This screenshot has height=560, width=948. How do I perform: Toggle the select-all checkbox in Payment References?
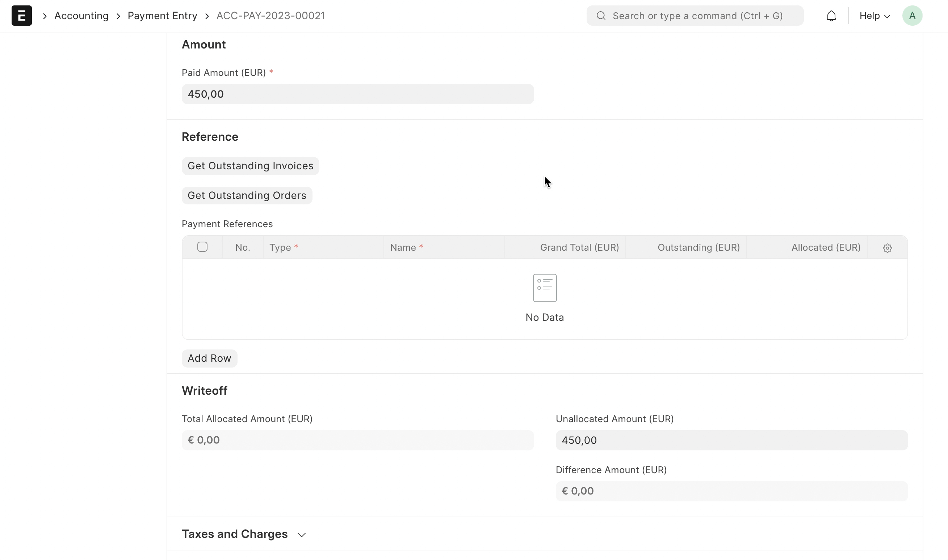pos(202,246)
